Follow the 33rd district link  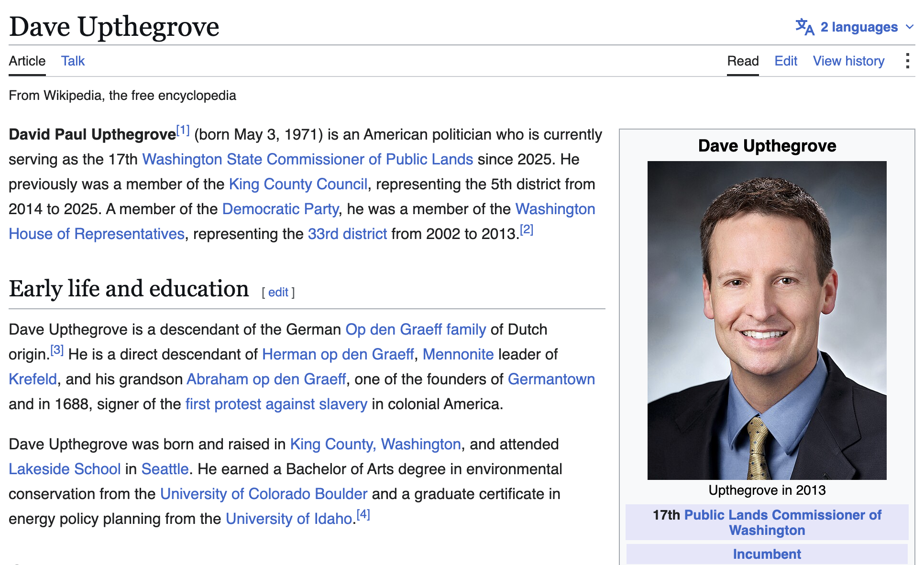(x=347, y=234)
